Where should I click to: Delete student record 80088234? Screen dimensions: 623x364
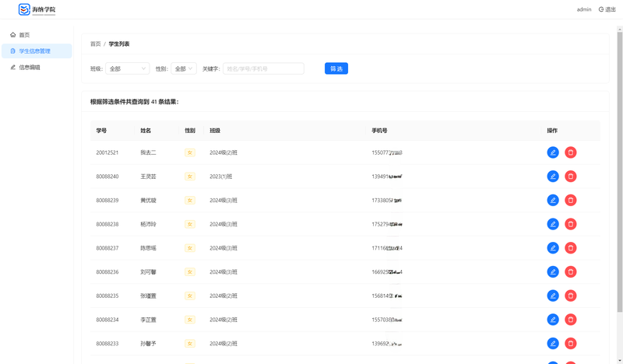[x=571, y=320]
